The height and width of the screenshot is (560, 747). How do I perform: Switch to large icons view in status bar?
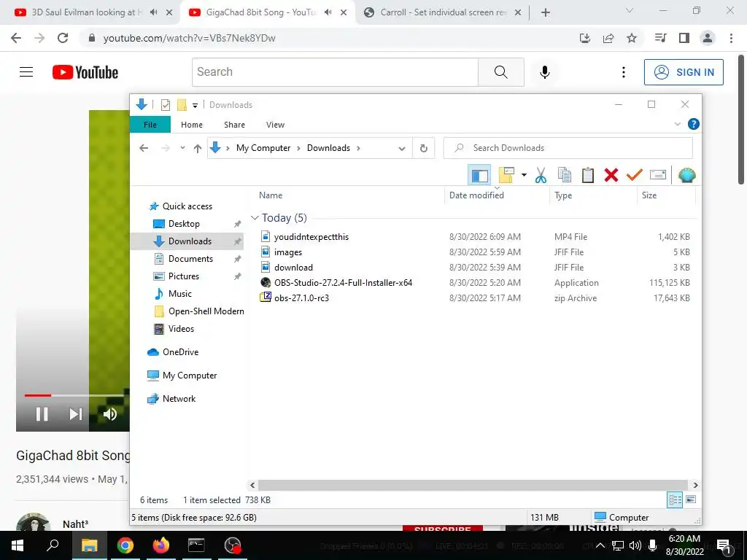691,499
